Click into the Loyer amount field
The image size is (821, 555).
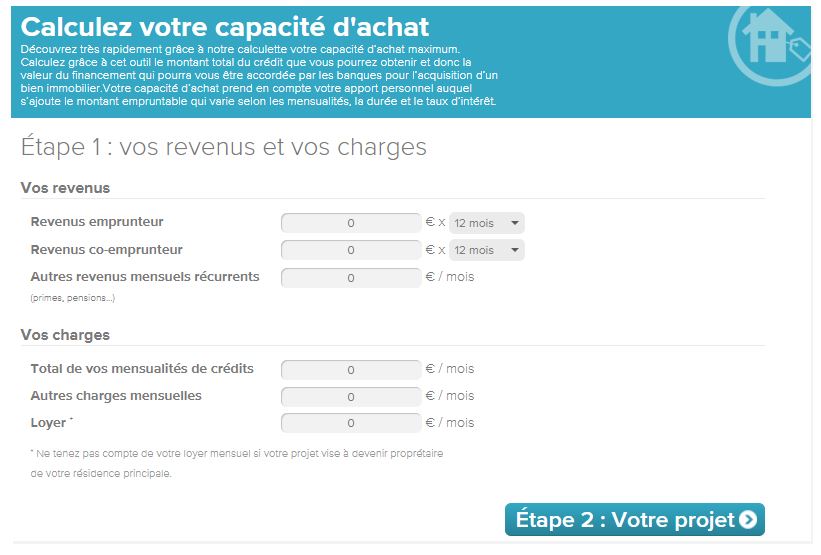pos(351,423)
